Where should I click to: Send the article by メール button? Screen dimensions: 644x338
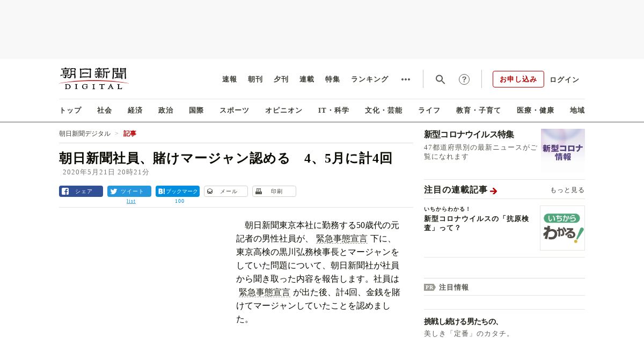(x=226, y=192)
